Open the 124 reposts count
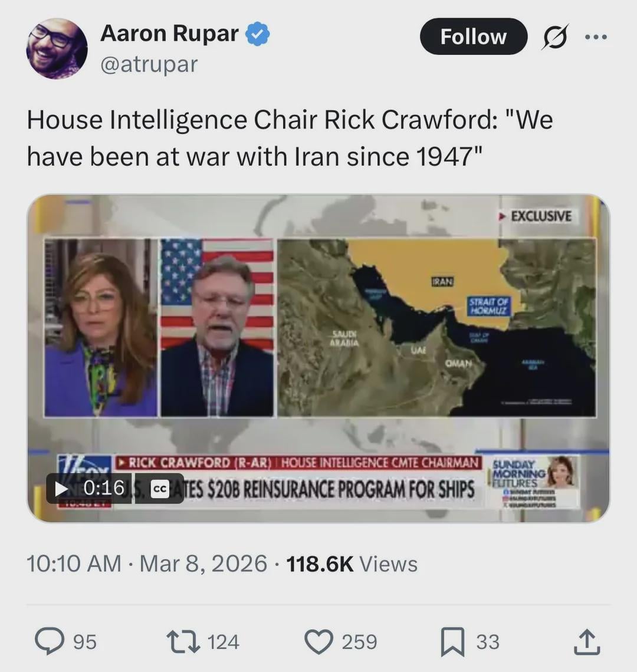This screenshot has width=637, height=672. (223, 642)
